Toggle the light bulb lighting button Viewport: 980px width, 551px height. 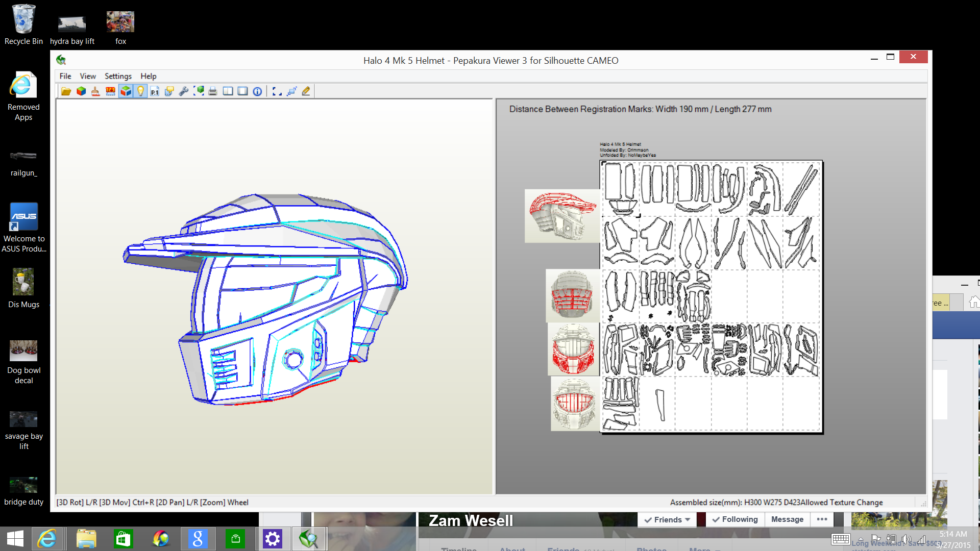[x=140, y=91]
